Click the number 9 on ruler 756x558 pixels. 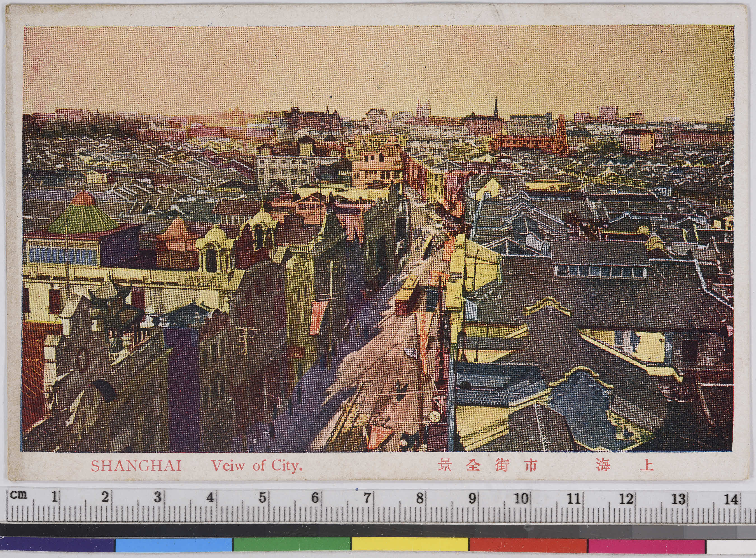[472, 498]
